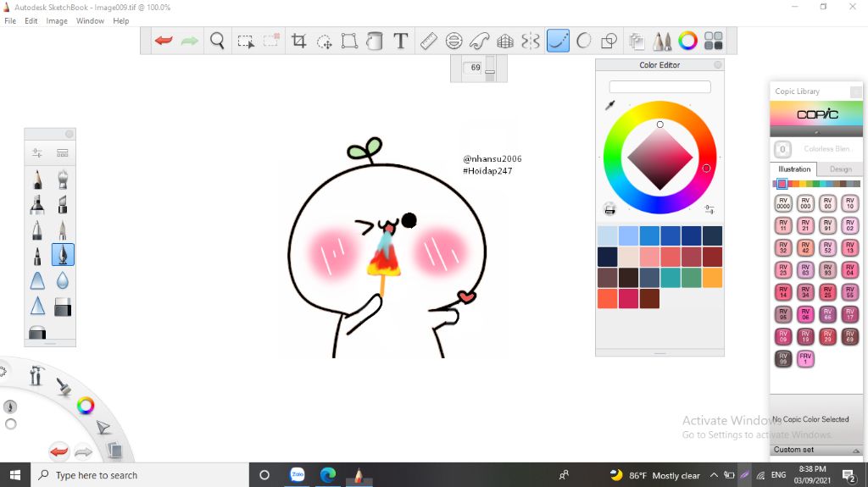The height and width of the screenshot is (487, 868).
Task: Open the Layer editor from toolbar
Action: pos(637,41)
